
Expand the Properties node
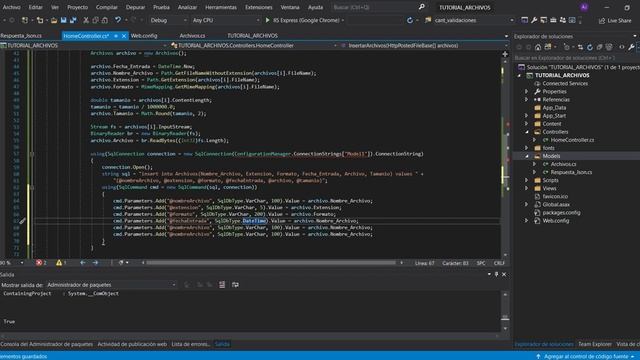pos(527,91)
